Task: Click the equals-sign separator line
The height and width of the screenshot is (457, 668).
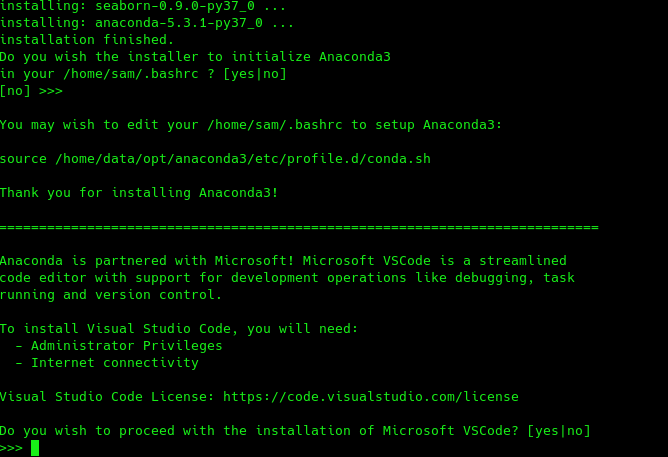Action: click(x=298, y=227)
